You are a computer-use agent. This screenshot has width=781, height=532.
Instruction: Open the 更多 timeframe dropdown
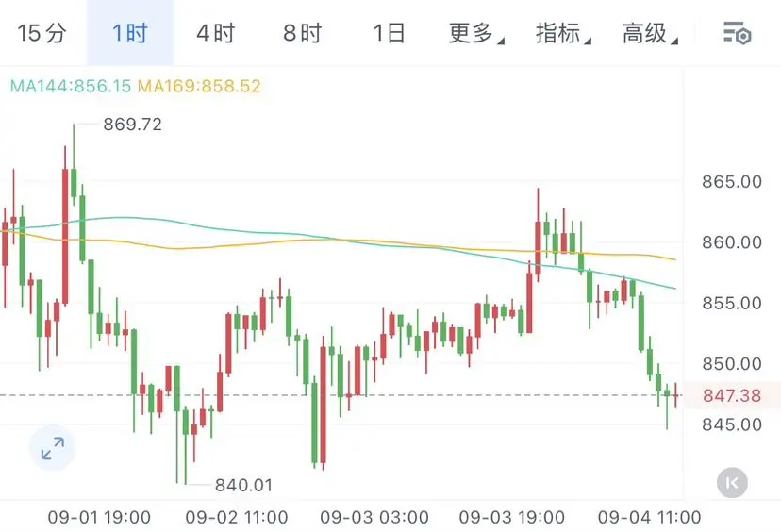(475, 33)
